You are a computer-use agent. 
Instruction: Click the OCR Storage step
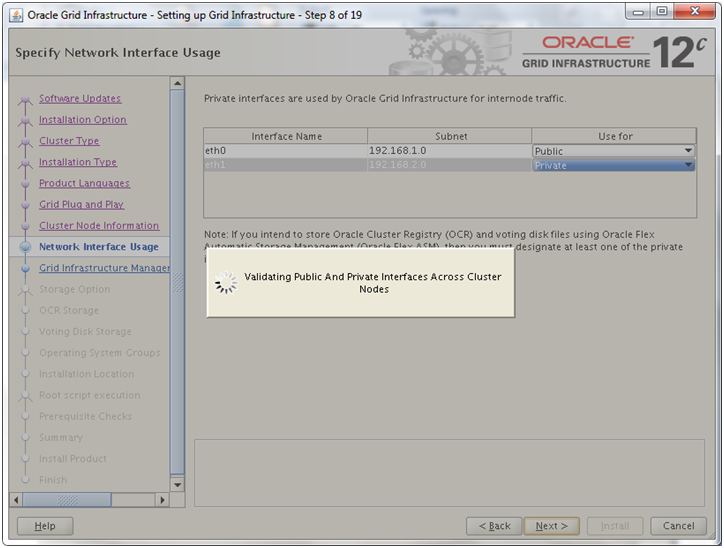point(69,311)
